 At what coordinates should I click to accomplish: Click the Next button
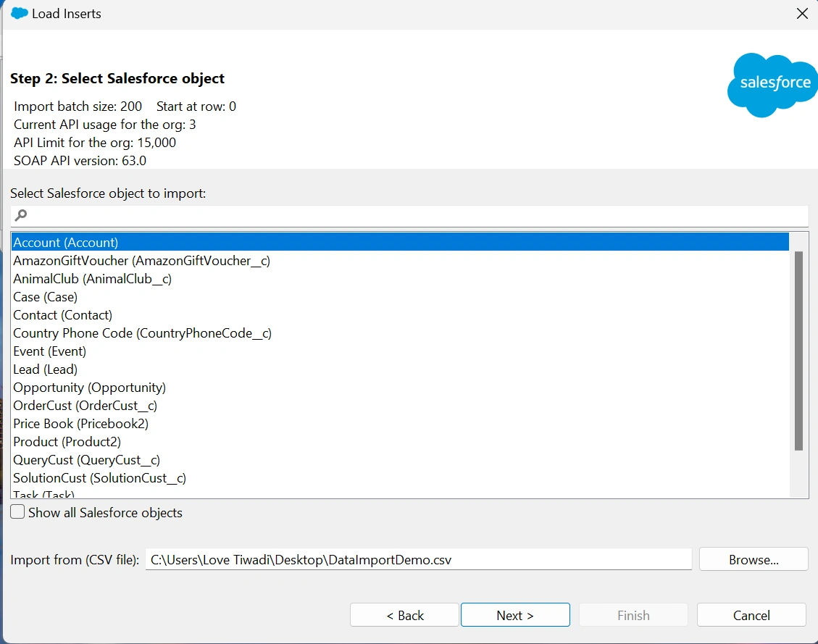[x=514, y=614]
